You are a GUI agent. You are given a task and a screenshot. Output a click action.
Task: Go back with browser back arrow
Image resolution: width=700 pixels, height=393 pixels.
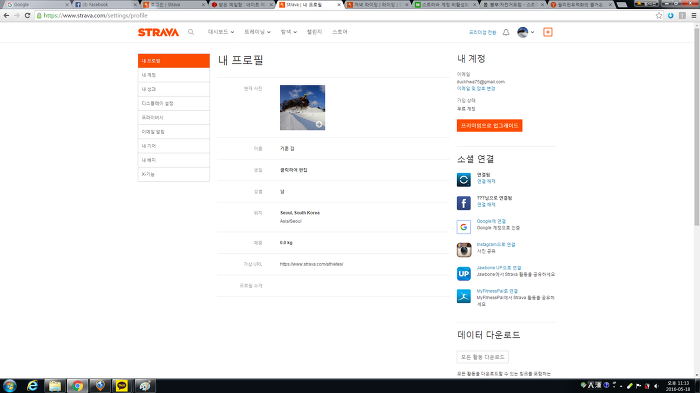(x=6, y=15)
